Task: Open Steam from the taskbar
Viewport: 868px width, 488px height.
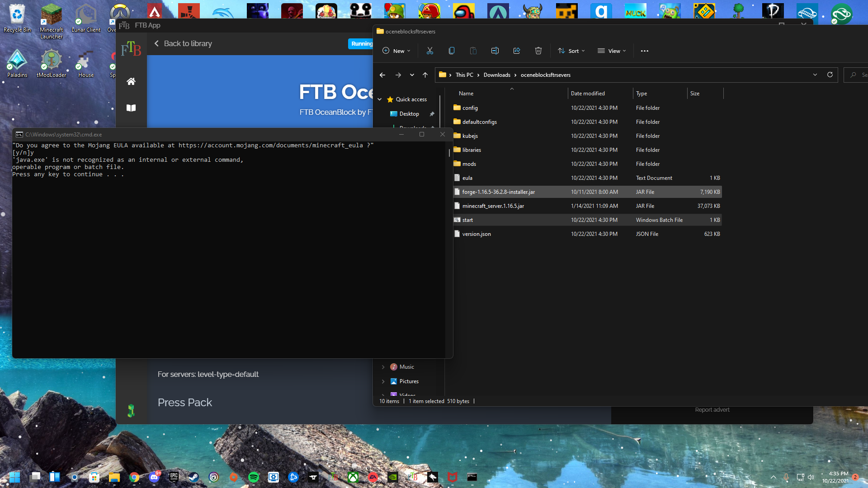Action: (x=194, y=477)
